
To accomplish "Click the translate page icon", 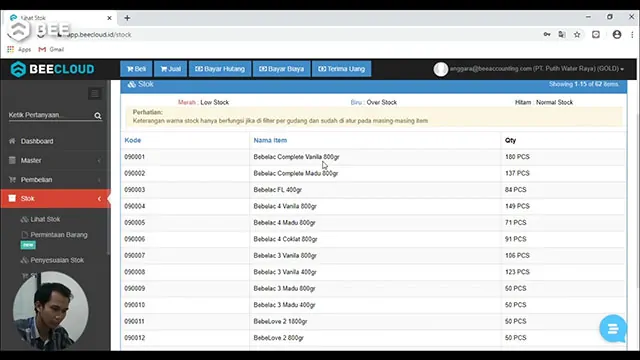I will pos(562,35).
